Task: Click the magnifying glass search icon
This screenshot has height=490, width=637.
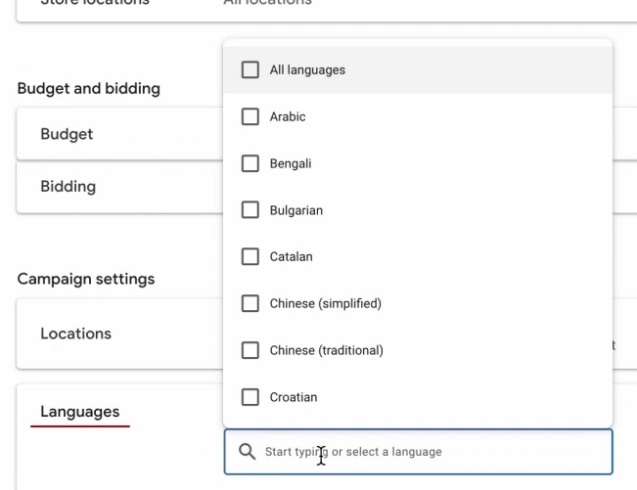Action: click(x=246, y=452)
